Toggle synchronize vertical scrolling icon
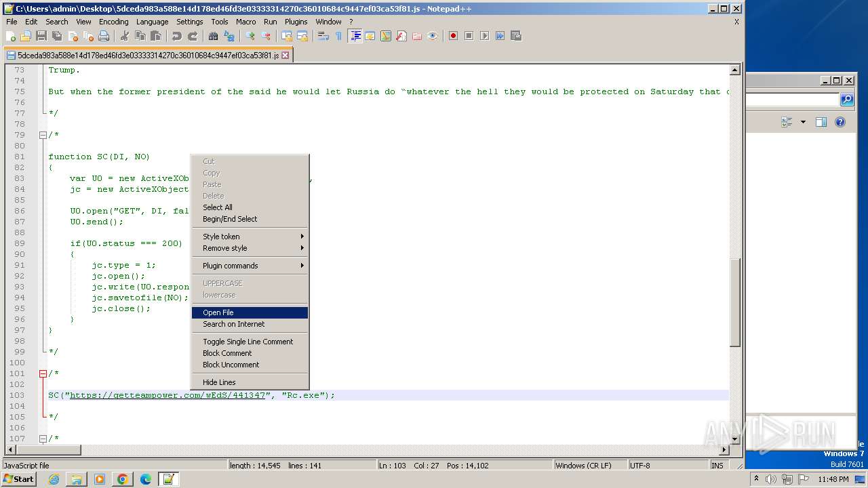The width and height of the screenshot is (868, 488). [287, 36]
